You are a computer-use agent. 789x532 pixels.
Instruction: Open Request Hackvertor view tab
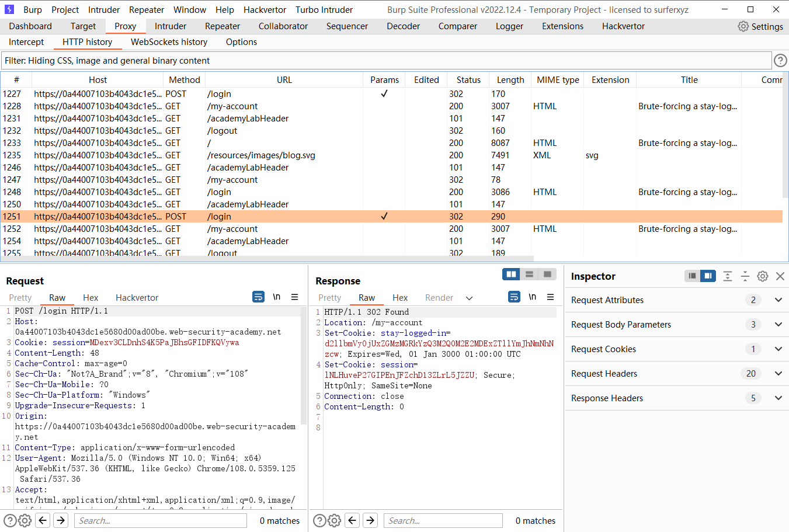coord(137,297)
